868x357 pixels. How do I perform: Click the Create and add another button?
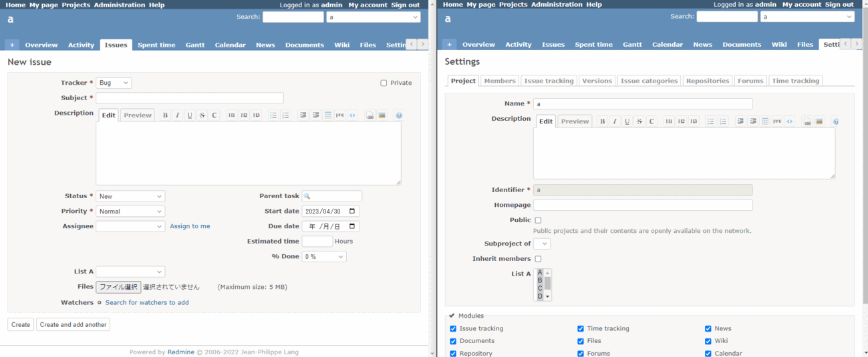point(73,325)
